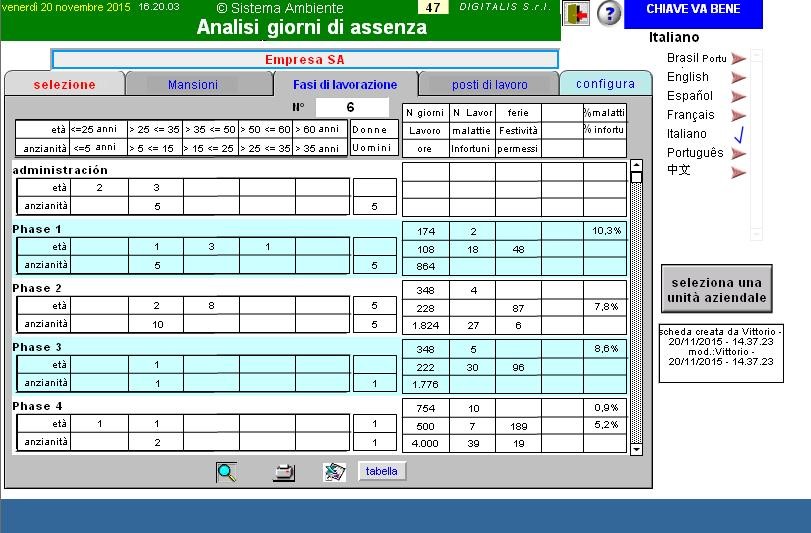Select Chinese language arrow

click(x=739, y=172)
